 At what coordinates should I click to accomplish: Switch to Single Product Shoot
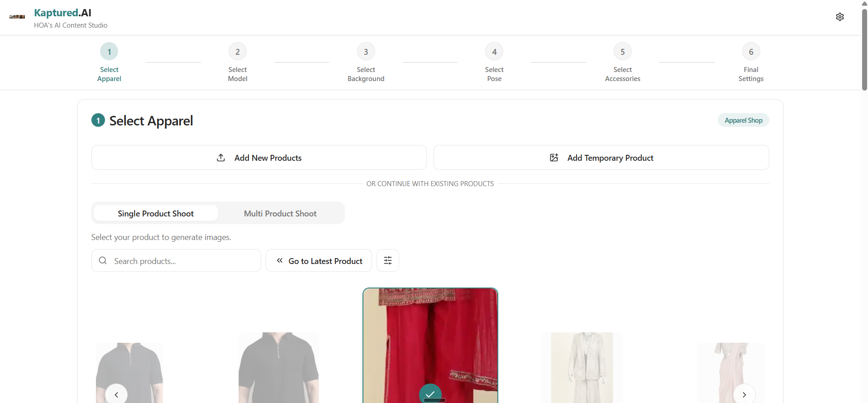[x=156, y=213]
